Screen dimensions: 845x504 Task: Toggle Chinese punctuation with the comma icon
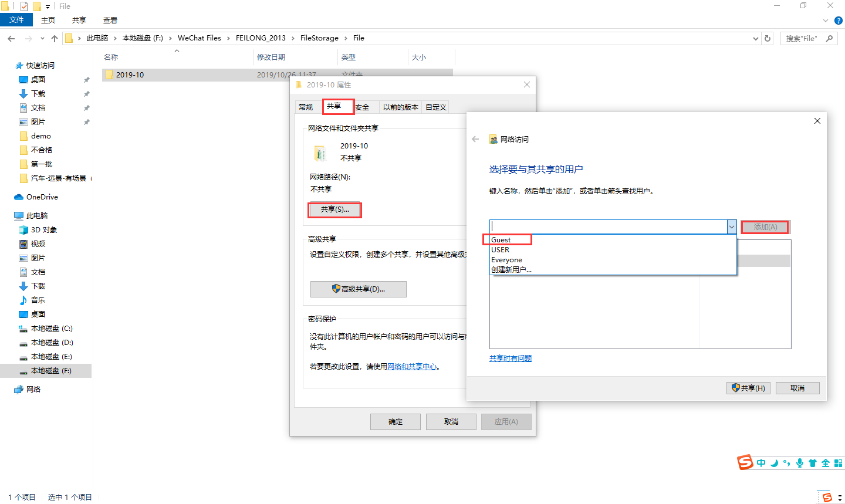pos(785,462)
